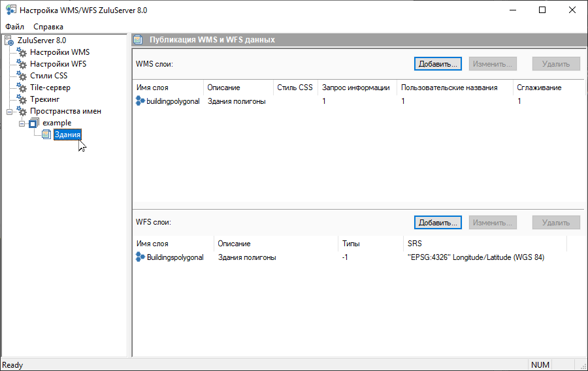588x371 pixels.
Task: Open the Справка menu
Action: pyautogui.click(x=48, y=27)
